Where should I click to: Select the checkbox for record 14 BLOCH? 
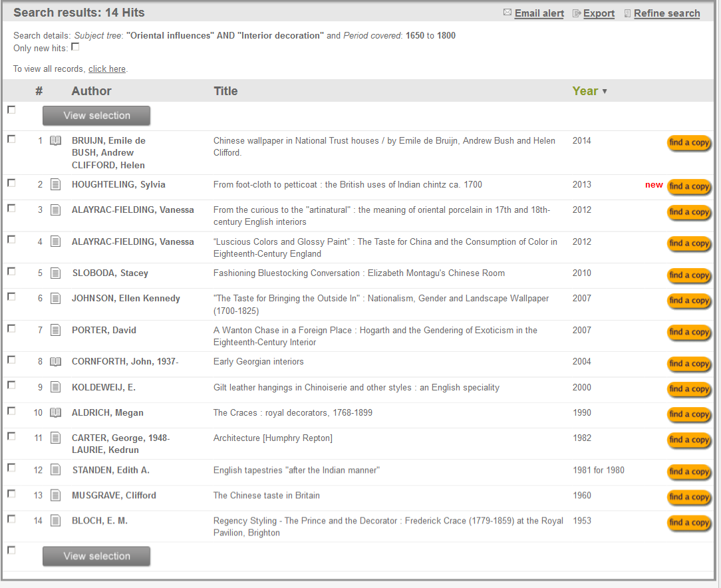coord(11,519)
